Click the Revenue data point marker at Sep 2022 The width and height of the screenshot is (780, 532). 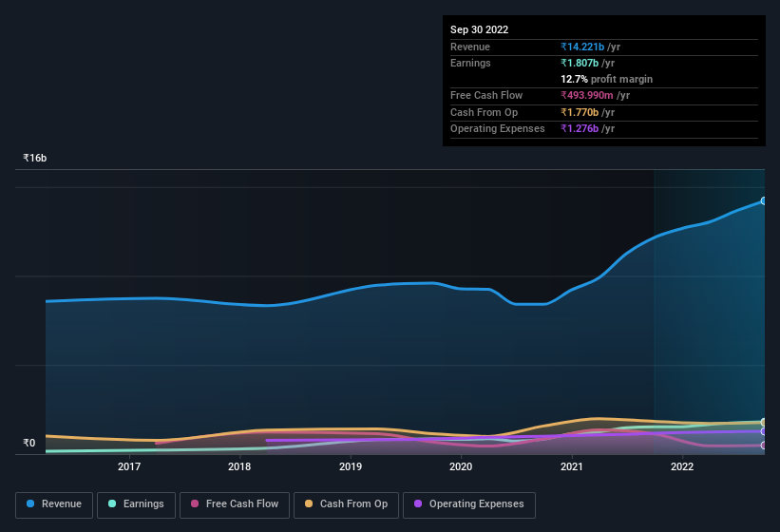pyautogui.click(x=763, y=200)
